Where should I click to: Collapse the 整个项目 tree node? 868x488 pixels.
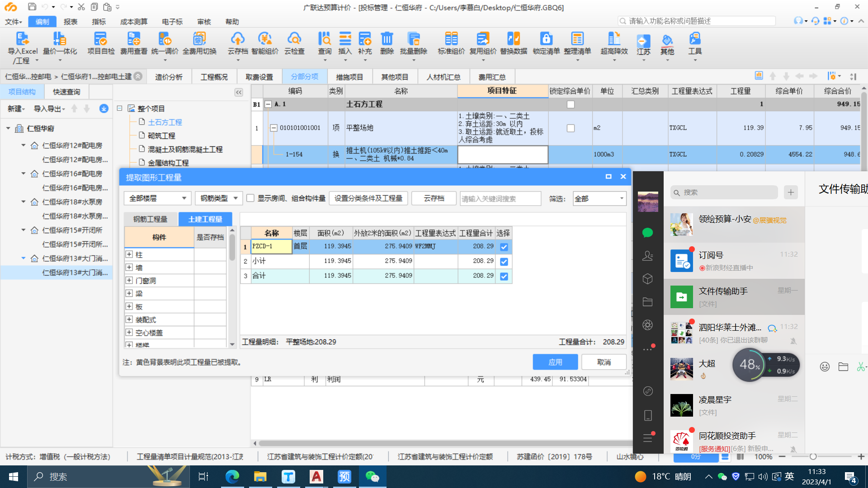[x=120, y=108]
